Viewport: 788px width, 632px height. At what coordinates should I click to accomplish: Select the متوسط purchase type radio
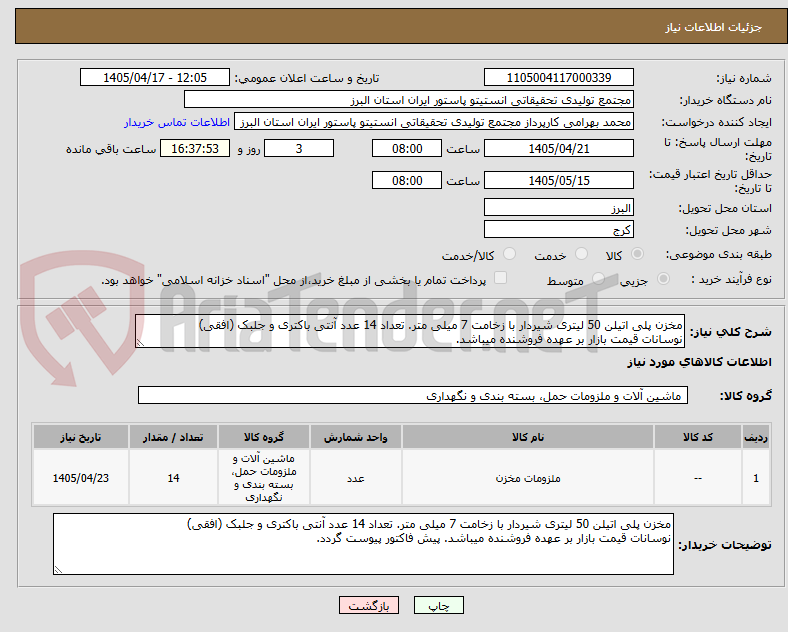coord(598,279)
